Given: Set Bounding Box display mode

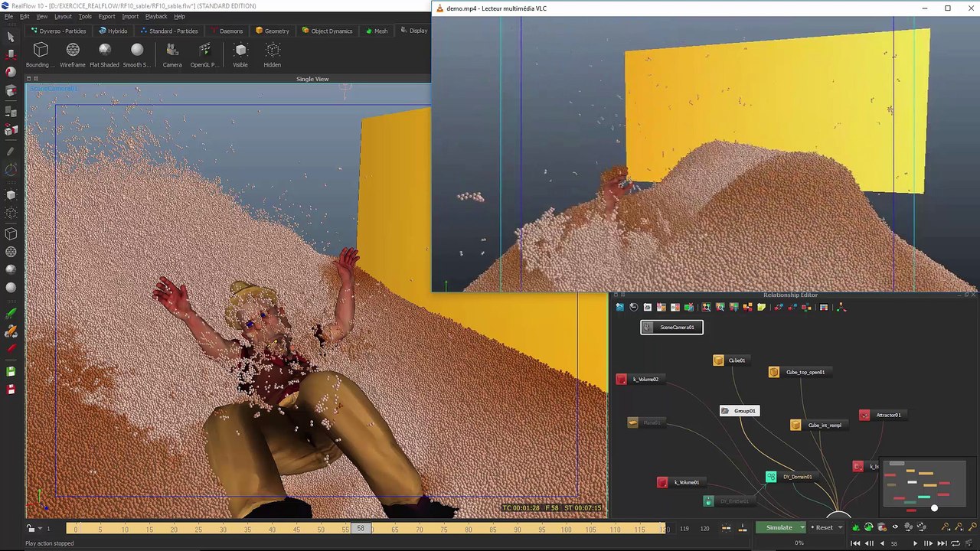Looking at the screenshot, I should [x=41, y=55].
